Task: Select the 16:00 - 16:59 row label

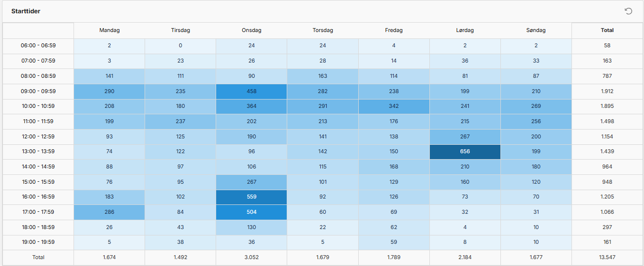Action: (x=38, y=197)
